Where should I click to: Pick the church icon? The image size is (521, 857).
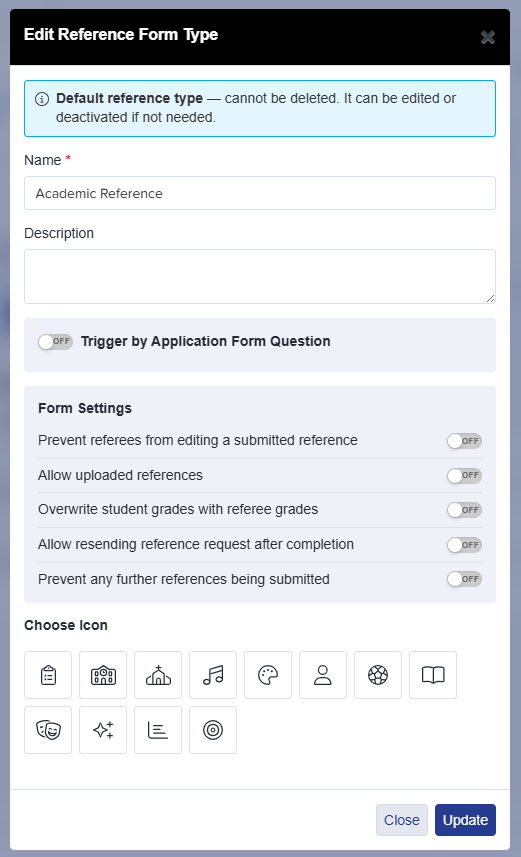pyautogui.click(x=158, y=675)
